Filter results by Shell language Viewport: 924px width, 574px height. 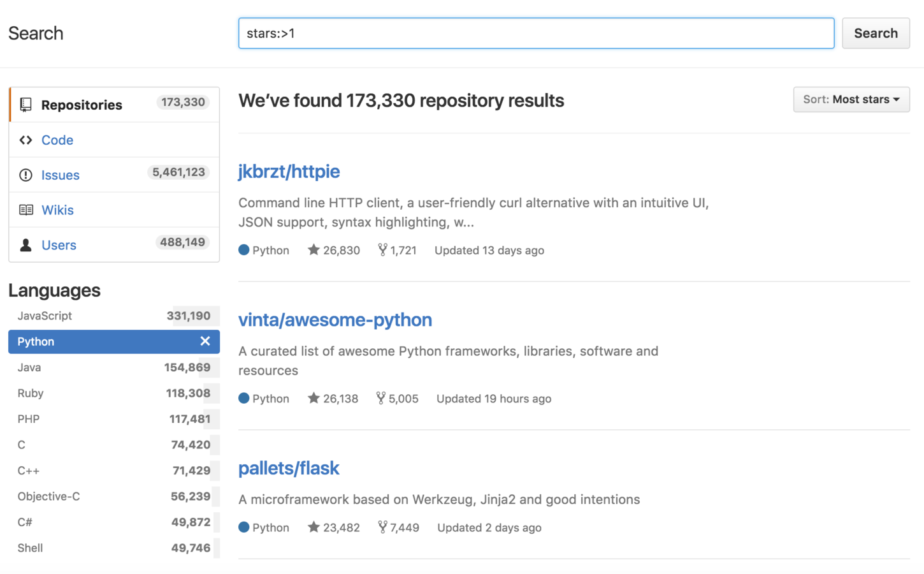pyautogui.click(x=114, y=548)
